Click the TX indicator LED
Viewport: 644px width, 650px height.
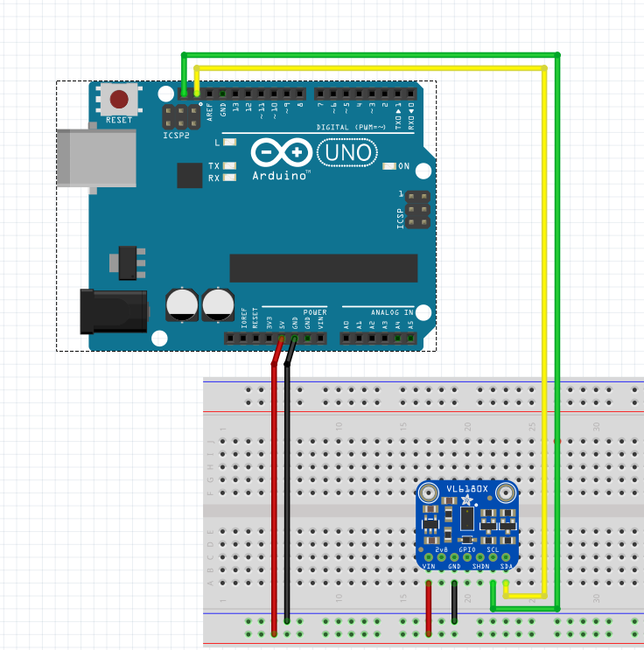tap(230, 166)
